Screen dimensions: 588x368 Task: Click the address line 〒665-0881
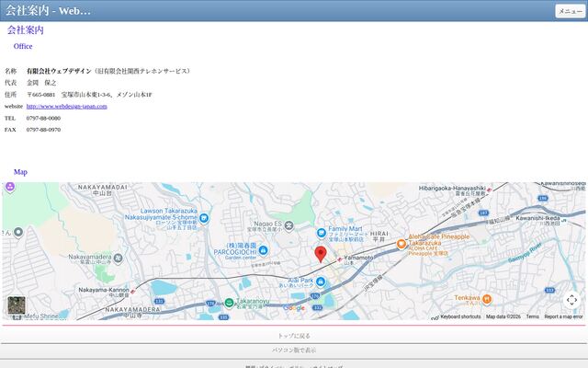[89, 95]
